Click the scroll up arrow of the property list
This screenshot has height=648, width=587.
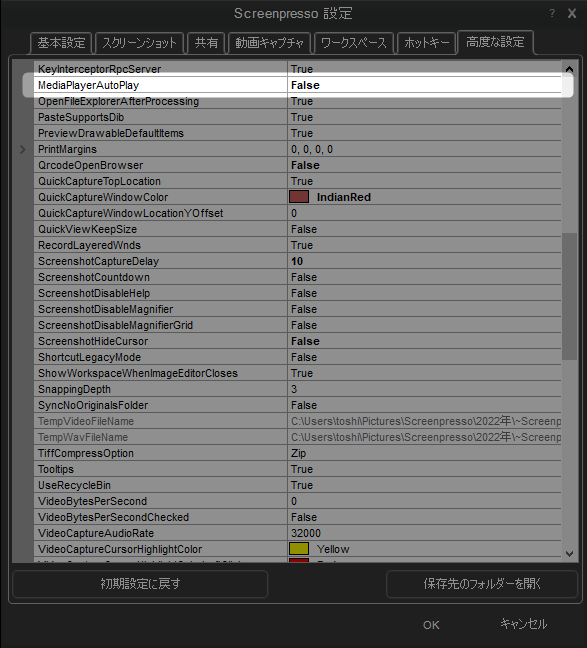pyautogui.click(x=569, y=69)
